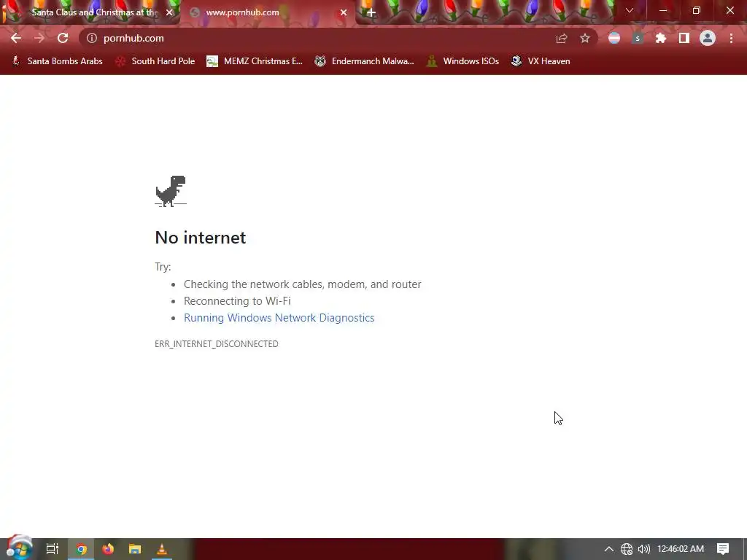The height and width of the screenshot is (560, 747).
Task: Open the Endermanch Malwa... bookmark
Action: [x=365, y=61]
